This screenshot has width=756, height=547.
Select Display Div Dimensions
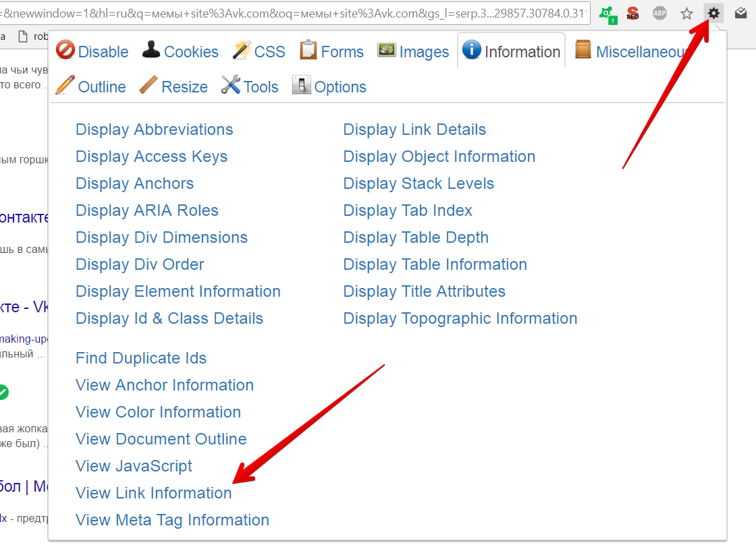[161, 237]
